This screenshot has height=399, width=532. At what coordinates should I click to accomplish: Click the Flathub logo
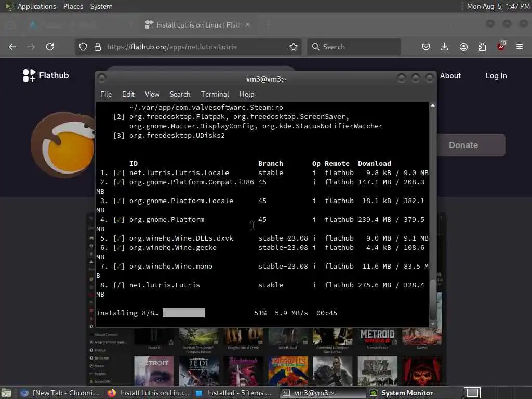click(46, 75)
